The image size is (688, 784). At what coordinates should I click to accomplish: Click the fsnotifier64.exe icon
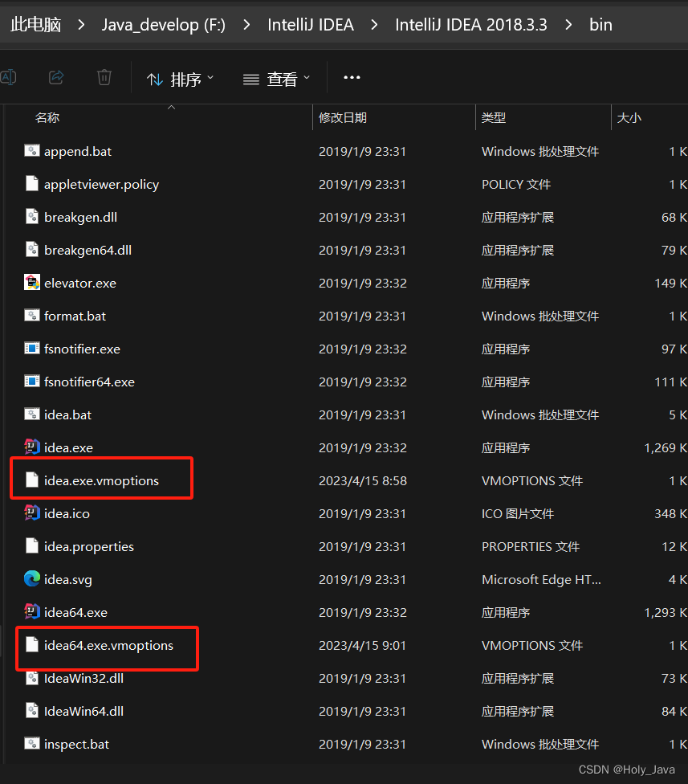[32, 381]
